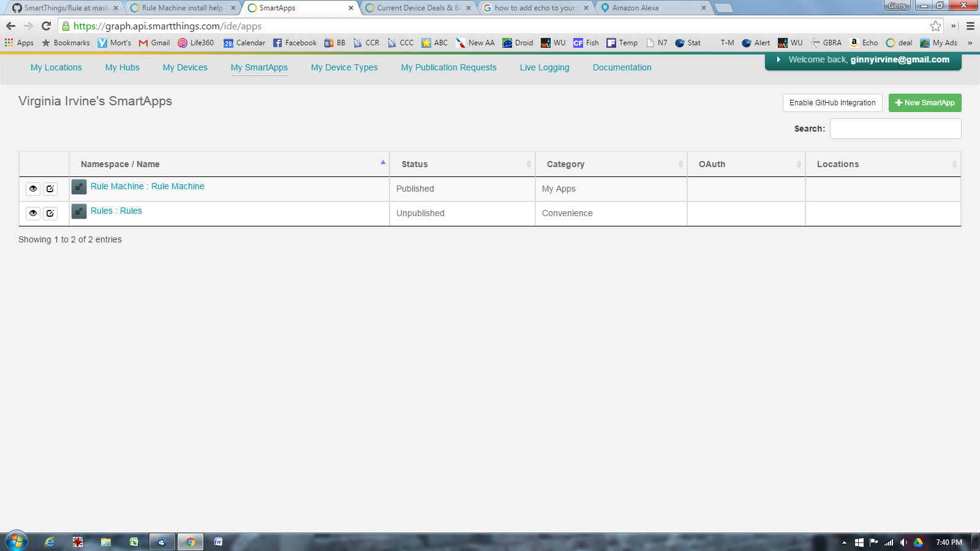
Task: Click the volume speaker tray icon
Action: coord(903,542)
